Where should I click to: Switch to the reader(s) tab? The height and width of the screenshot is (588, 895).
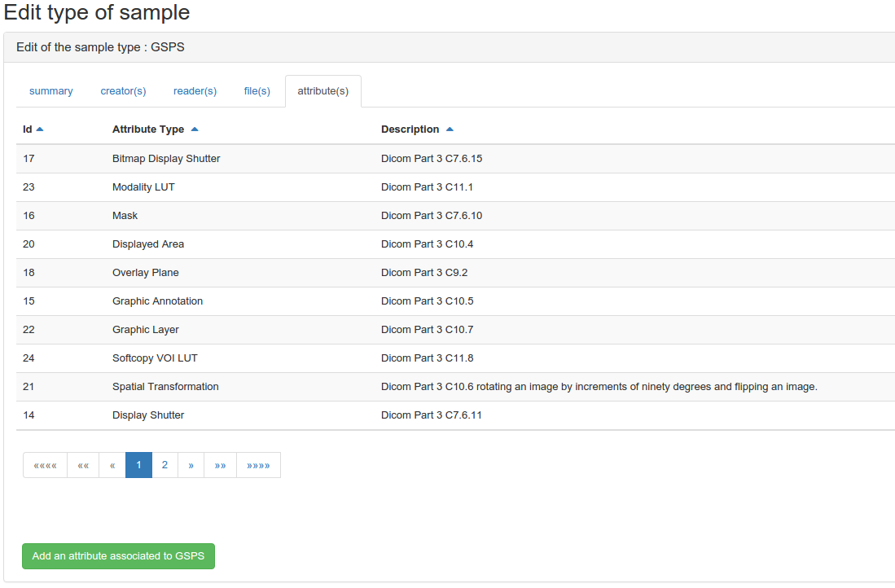tap(195, 91)
